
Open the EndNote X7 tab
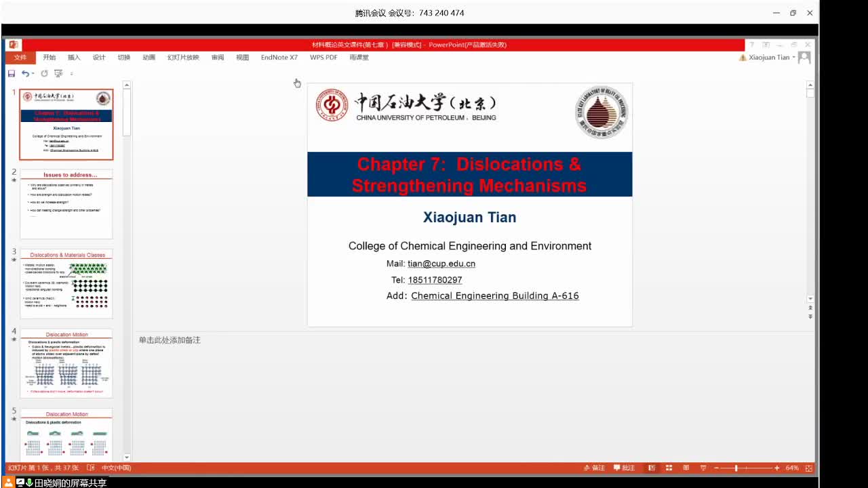click(279, 58)
